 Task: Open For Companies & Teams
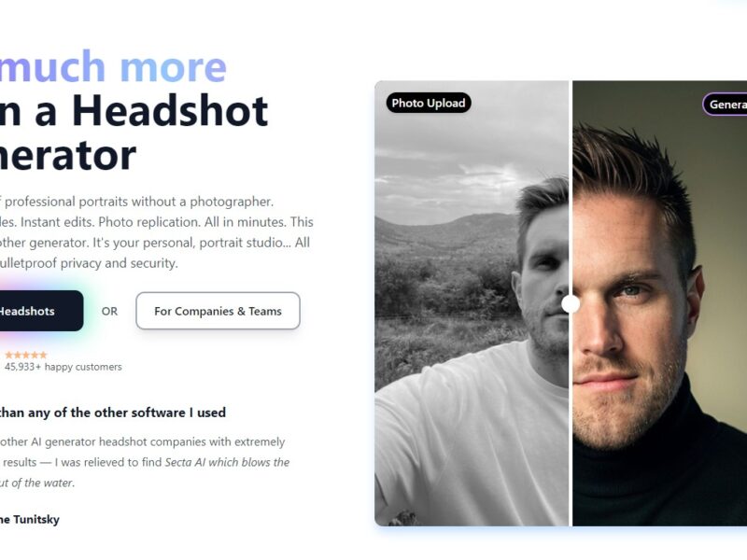tap(218, 311)
